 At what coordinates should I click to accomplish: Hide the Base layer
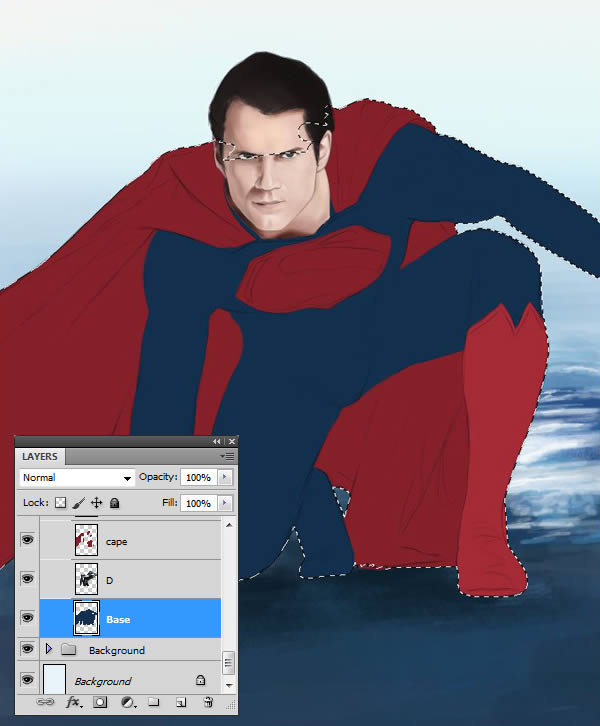tap(28, 618)
